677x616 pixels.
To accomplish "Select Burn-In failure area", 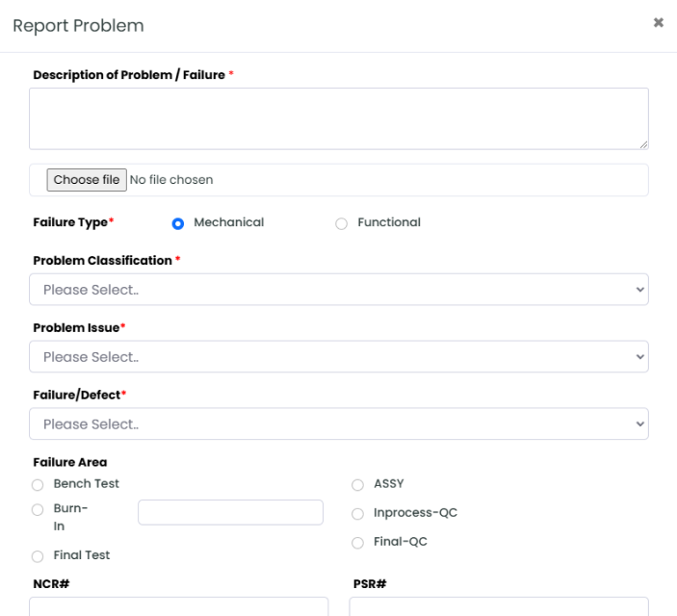I will 38,510.
